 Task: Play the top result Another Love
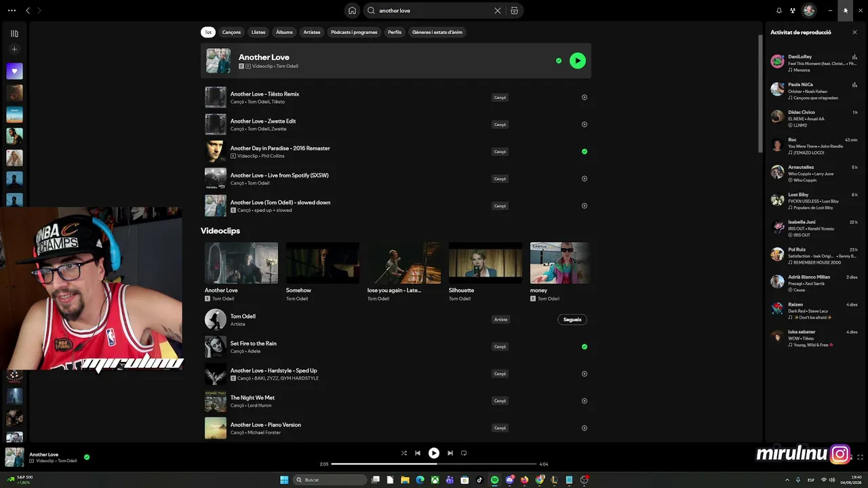(577, 61)
